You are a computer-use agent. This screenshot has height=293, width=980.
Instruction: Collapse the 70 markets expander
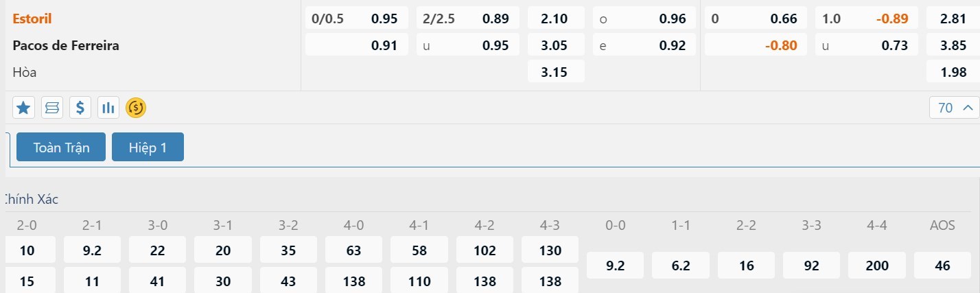click(x=954, y=108)
